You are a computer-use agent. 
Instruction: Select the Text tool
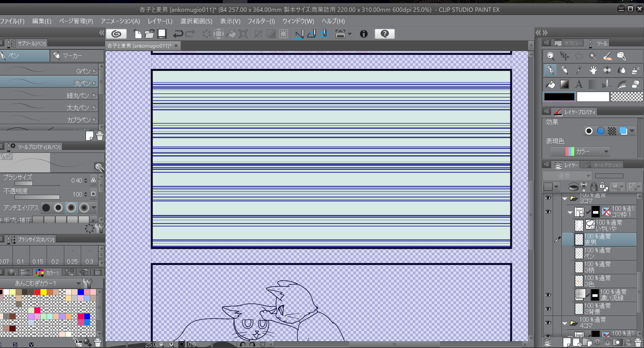579,84
